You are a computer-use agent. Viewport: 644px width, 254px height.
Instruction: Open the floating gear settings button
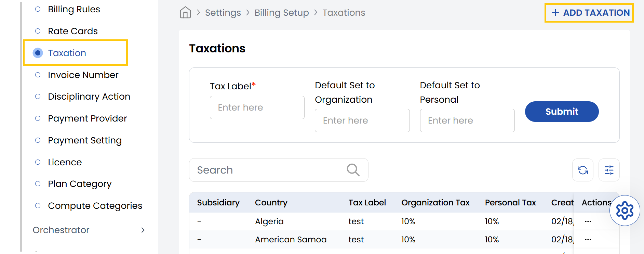pos(625,211)
